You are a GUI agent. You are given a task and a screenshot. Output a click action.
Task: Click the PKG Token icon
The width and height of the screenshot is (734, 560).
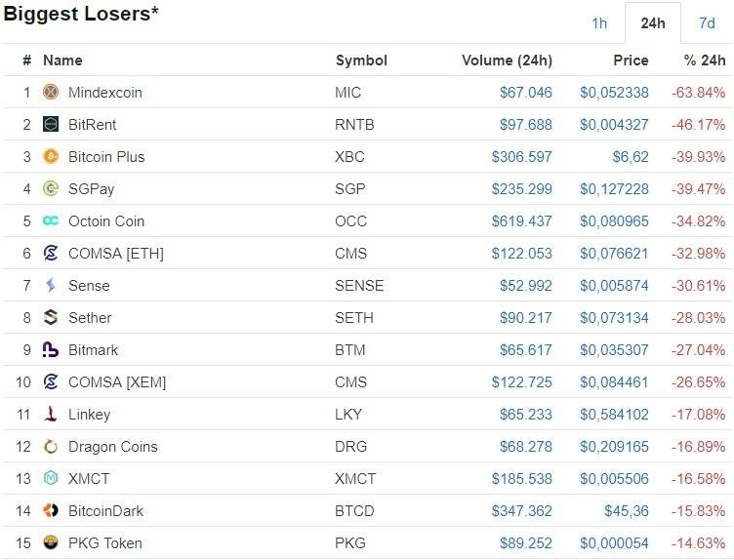pos(51,543)
